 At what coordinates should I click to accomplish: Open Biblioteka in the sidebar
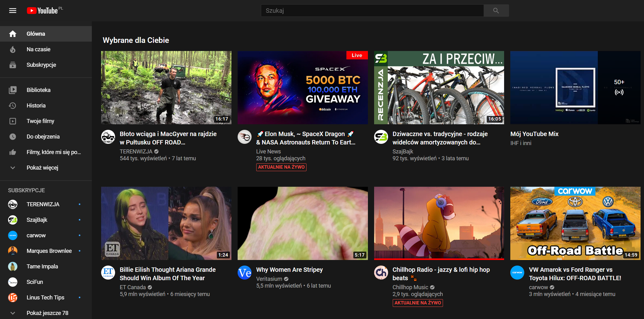point(46,90)
